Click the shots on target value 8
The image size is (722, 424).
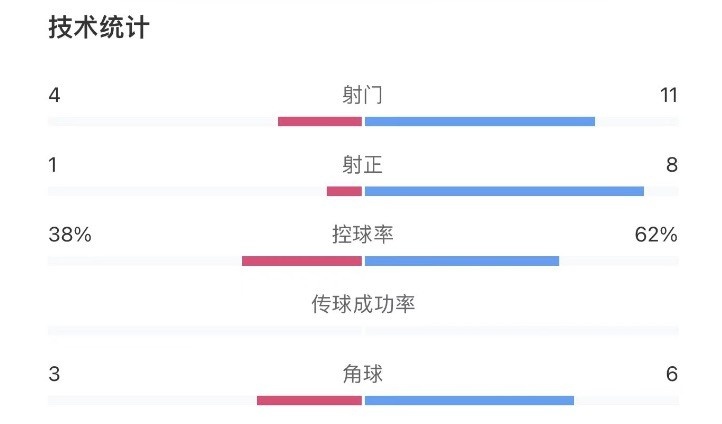pos(672,165)
